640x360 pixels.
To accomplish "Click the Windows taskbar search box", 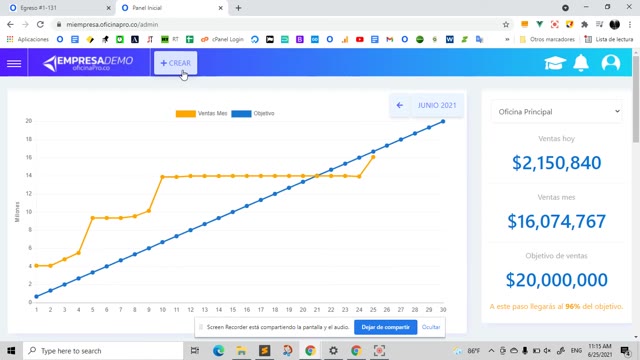I will point(104,351).
